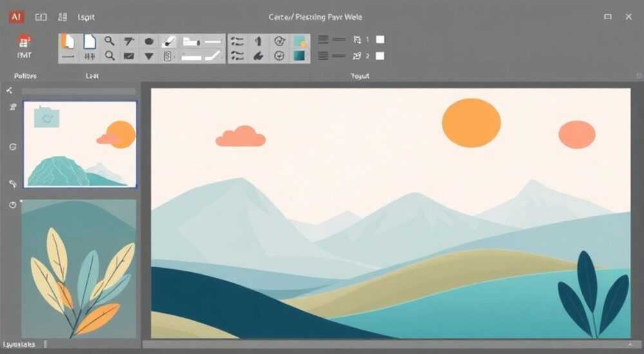Viewport: 644px width, 354px height.
Task: Click the grid icon left of Ispit
Action: pos(62,17)
